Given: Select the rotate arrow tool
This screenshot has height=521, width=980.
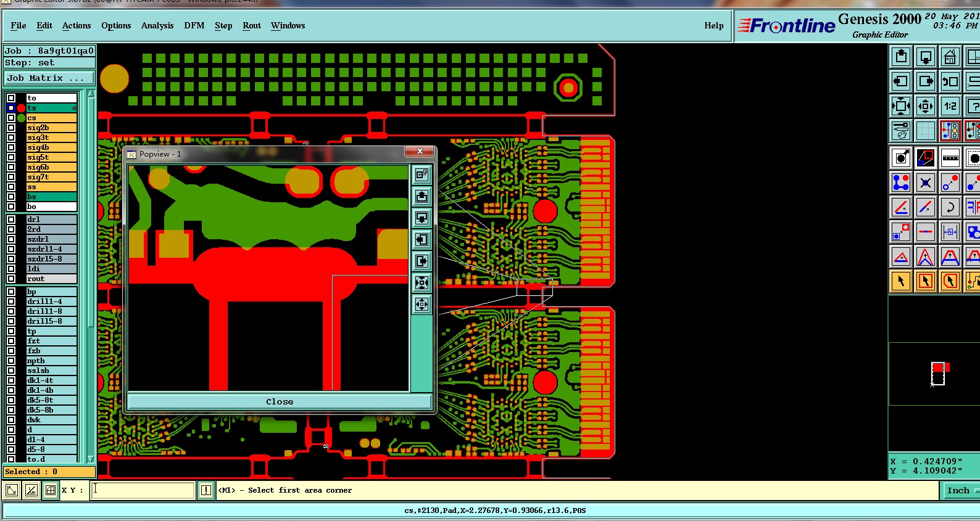Looking at the screenshot, I should [950, 207].
